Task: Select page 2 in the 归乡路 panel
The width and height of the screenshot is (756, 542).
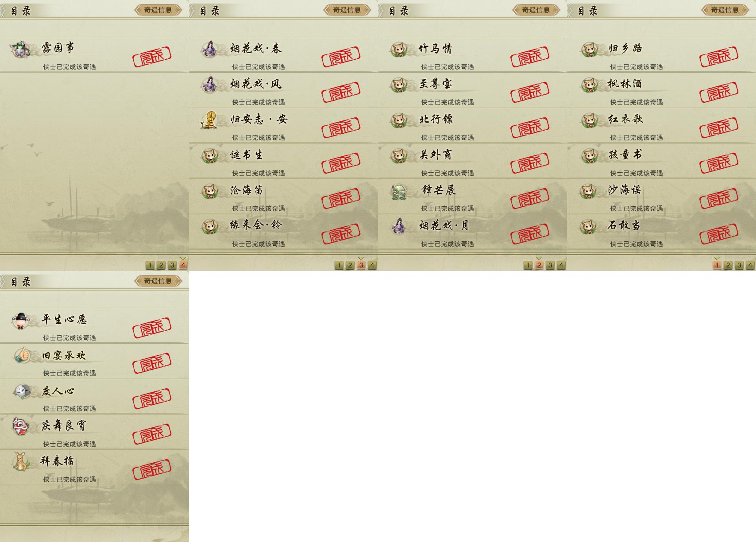Action: [728, 265]
